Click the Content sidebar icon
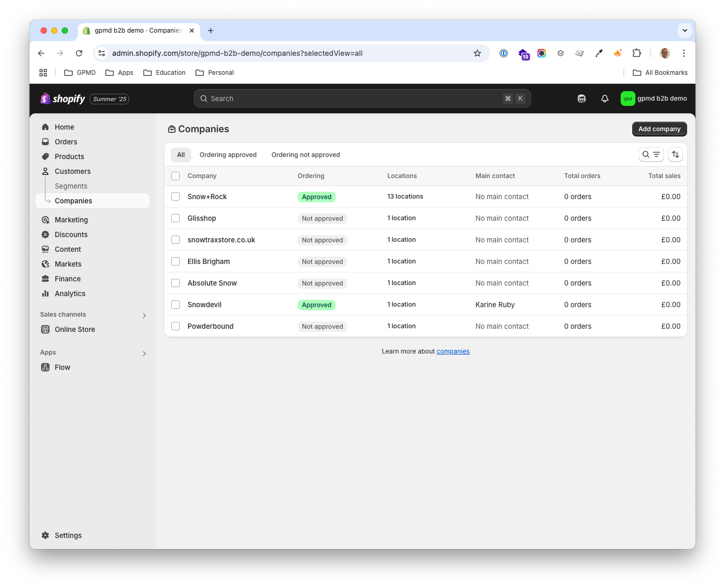 [x=45, y=249]
